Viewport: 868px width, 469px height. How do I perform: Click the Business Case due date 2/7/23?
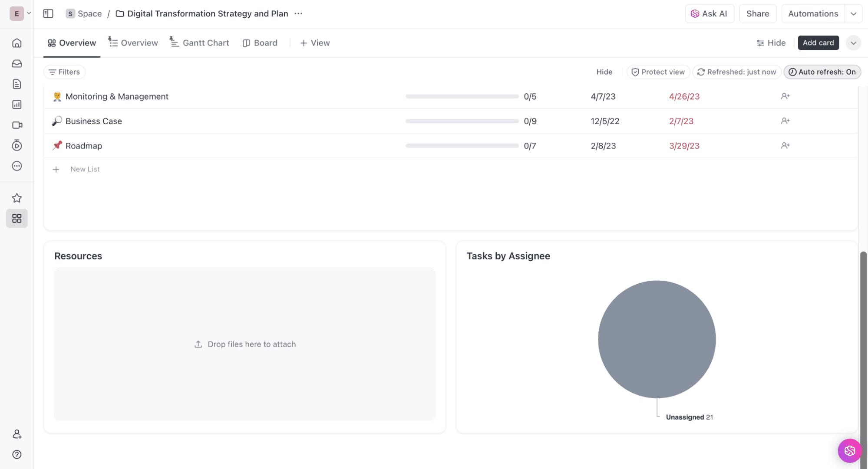point(681,121)
